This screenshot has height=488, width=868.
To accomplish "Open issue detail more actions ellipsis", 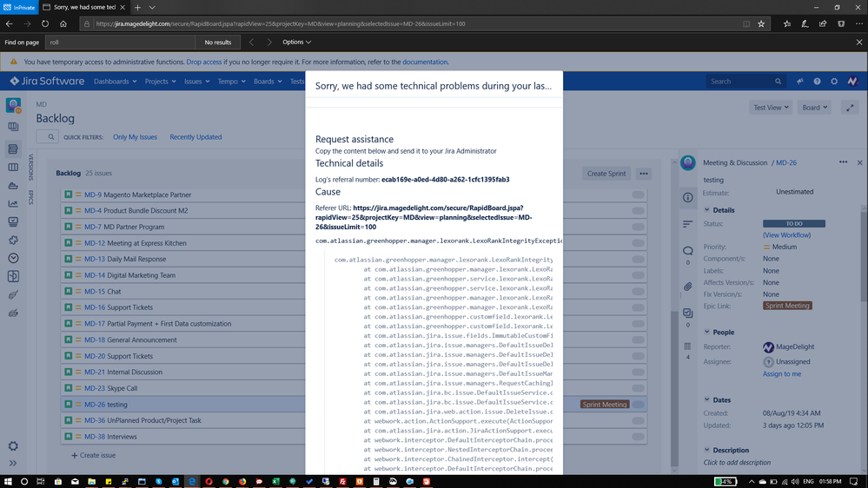I will [x=843, y=162].
